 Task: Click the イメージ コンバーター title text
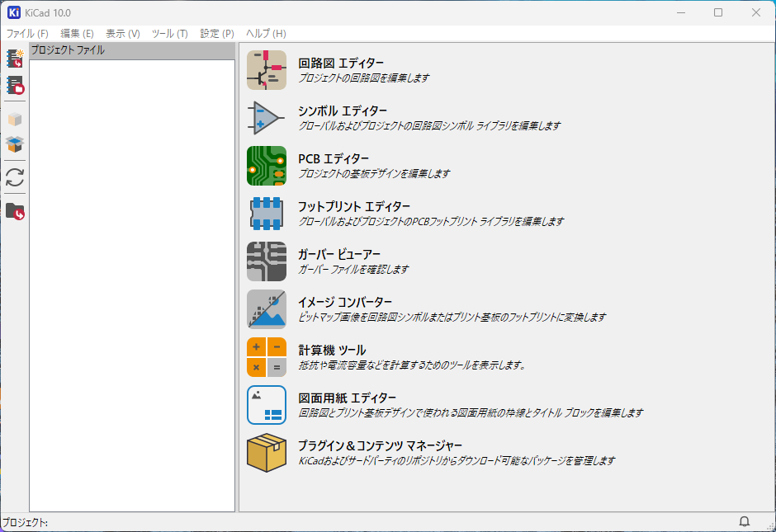coord(345,302)
